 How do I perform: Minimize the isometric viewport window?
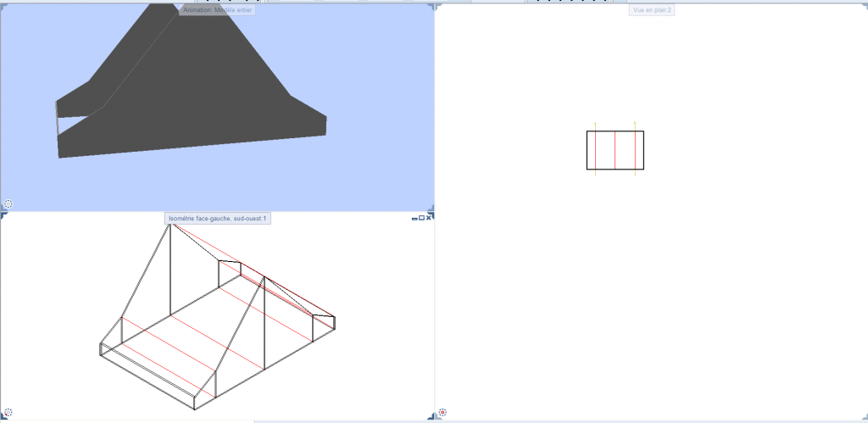click(x=415, y=219)
